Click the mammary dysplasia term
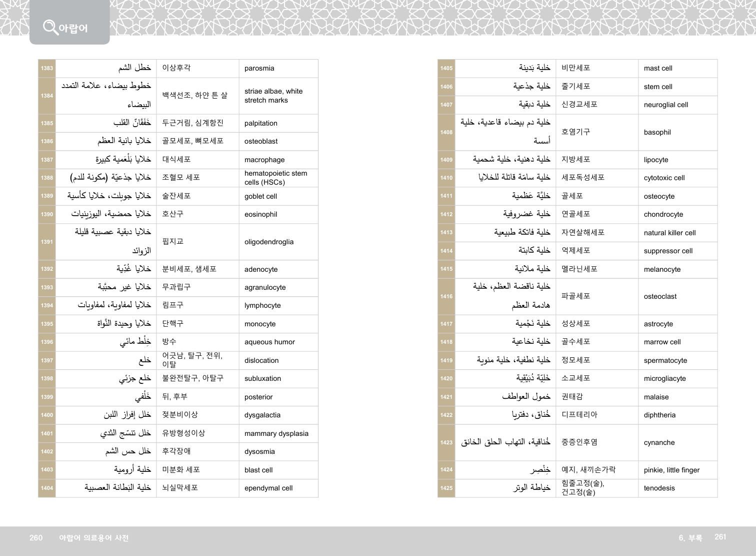The width and height of the screenshot is (756, 556). point(276,433)
